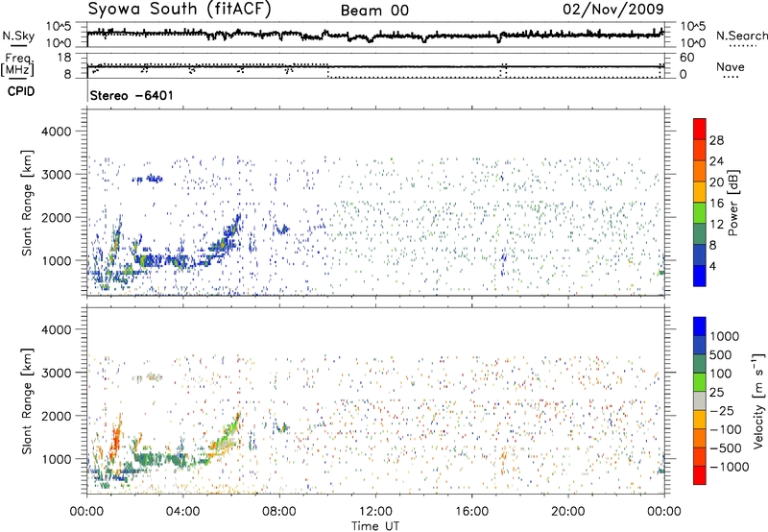This screenshot has height=532, width=768.
Task: Click the "08:00" time axis label
Action: click(x=279, y=512)
